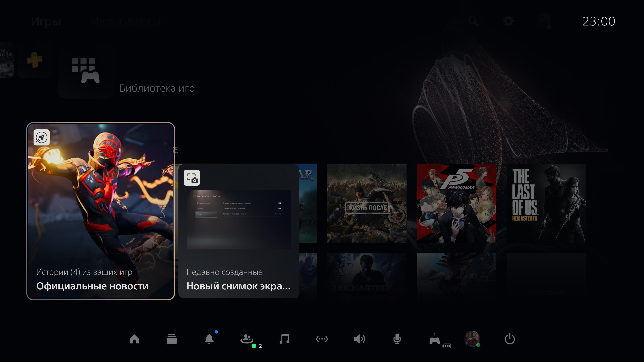Switch to the Игры tab
Viewport: 644px width, 362px height.
[x=46, y=21]
